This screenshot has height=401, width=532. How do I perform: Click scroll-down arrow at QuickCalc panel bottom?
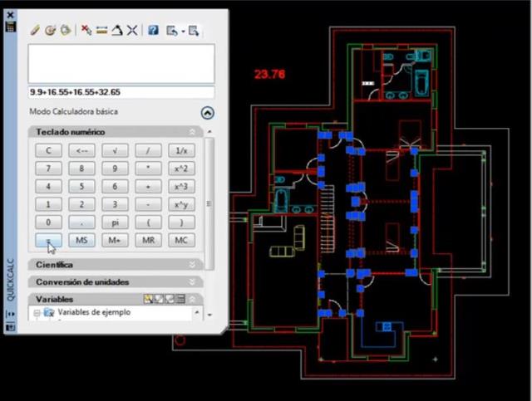(209, 315)
